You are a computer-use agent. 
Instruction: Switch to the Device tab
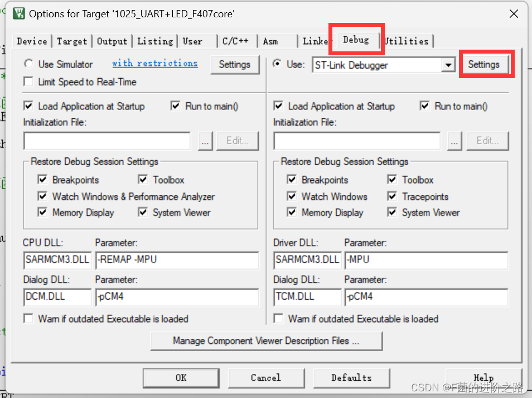[x=32, y=41]
